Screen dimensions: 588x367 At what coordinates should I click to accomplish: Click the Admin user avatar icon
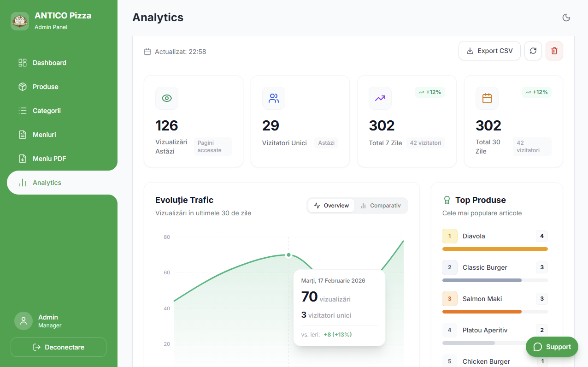click(24, 321)
